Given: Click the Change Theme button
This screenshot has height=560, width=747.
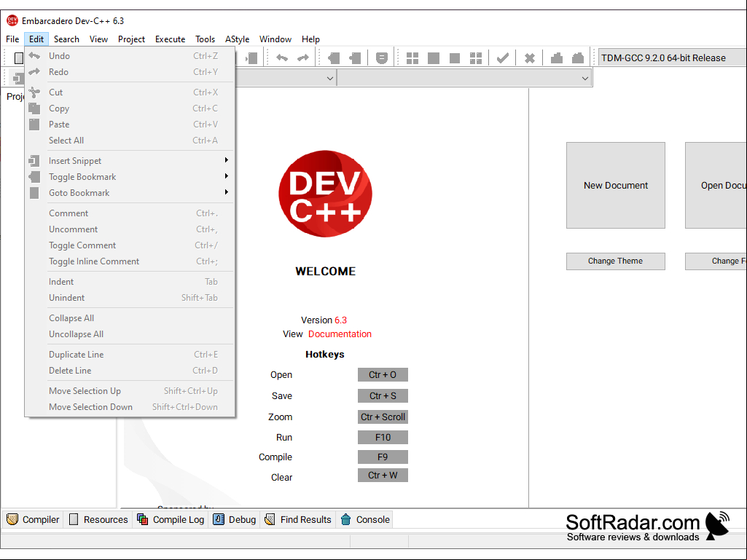Looking at the screenshot, I should coord(616,261).
